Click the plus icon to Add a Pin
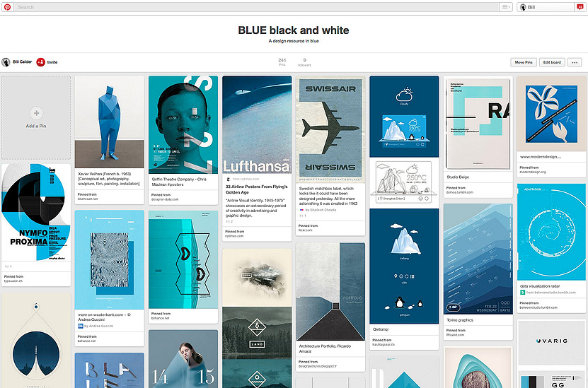The height and width of the screenshot is (388, 588). [x=36, y=113]
